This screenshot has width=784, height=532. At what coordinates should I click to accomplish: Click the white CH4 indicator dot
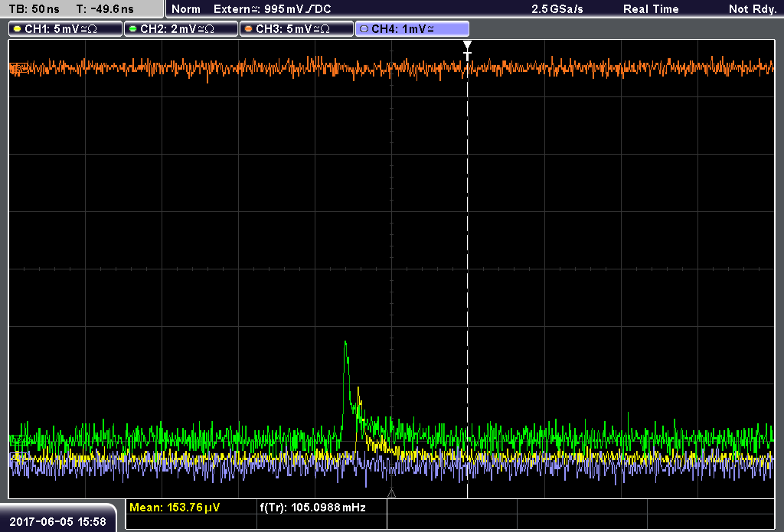(364, 29)
